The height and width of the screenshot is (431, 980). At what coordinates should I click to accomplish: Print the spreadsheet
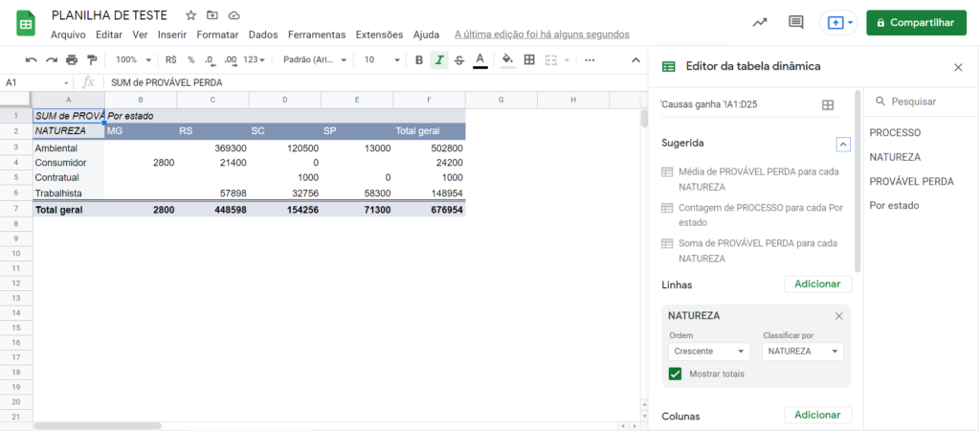tap(72, 60)
